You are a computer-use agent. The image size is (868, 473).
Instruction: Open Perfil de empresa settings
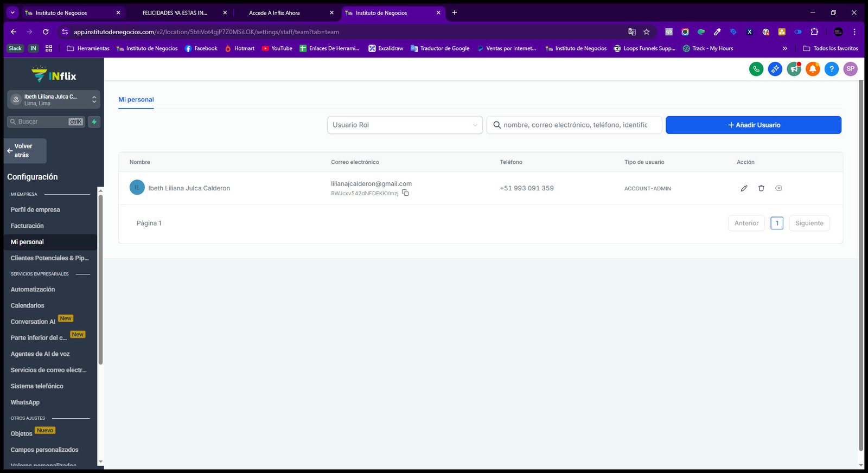[35, 209]
